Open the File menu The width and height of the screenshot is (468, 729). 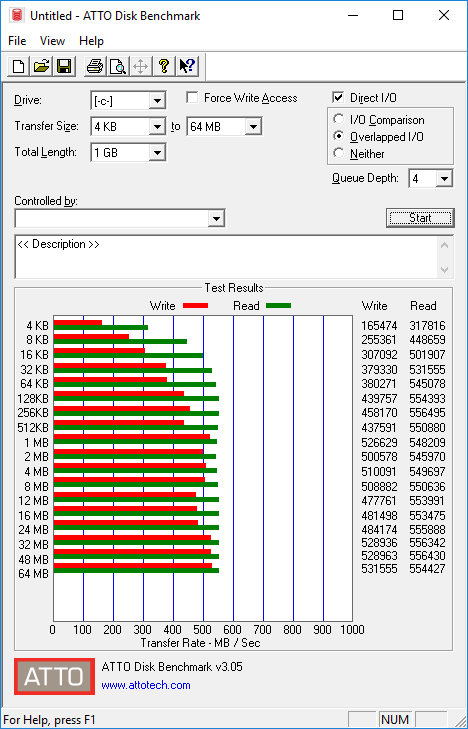click(x=17, y=41)
